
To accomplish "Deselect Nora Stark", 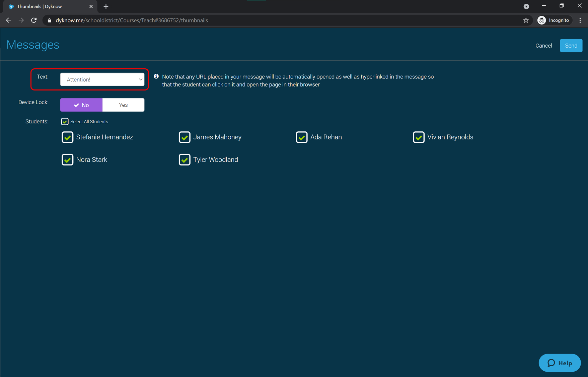I will [67, 160].
